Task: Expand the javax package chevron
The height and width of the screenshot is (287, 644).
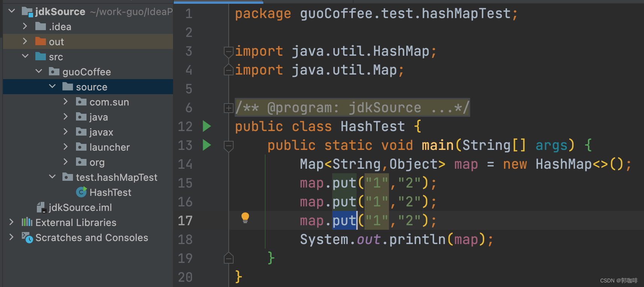Action: click(66, 131)
